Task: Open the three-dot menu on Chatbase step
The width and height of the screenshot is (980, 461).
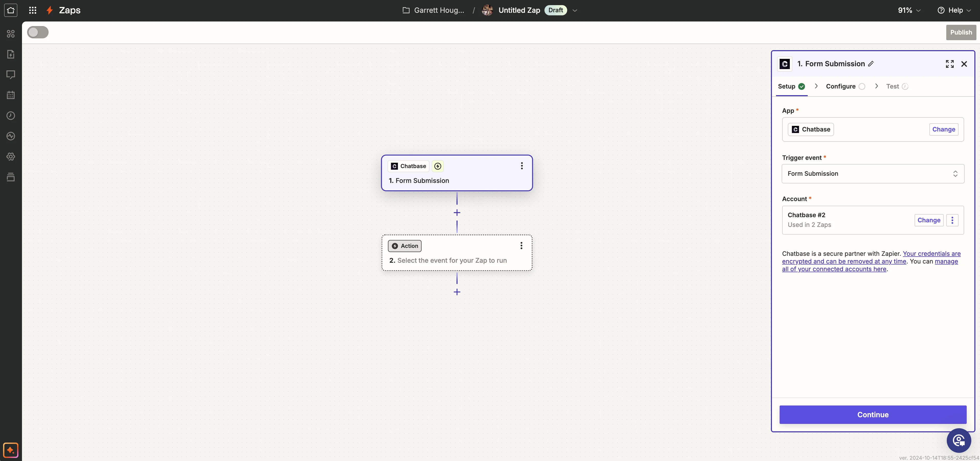Action: tap(522, 166)
